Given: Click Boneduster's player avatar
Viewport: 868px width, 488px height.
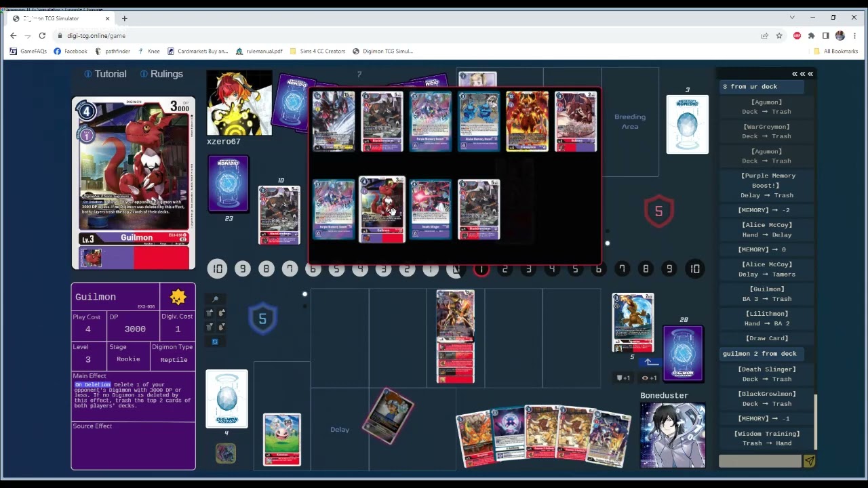Looking at the screenshot, I should coord(673,435).
